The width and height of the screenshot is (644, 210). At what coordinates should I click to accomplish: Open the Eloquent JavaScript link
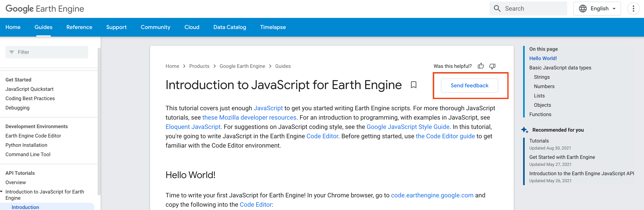click(193, 127)
